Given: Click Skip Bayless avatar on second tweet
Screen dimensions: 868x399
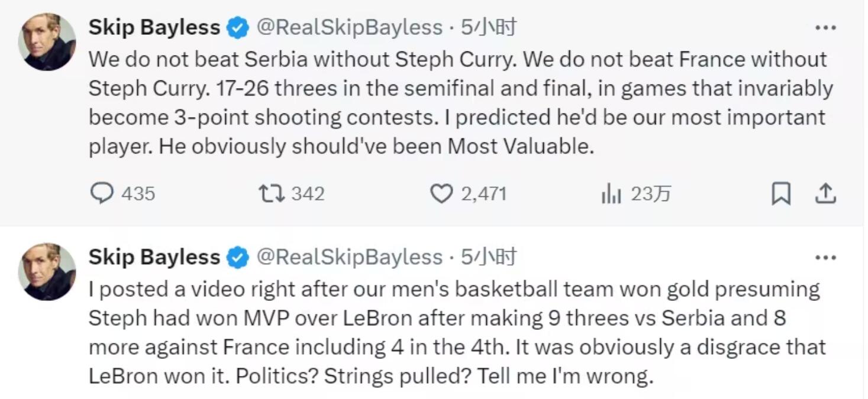Looking at the screenshot, I should tap(47, 271).
